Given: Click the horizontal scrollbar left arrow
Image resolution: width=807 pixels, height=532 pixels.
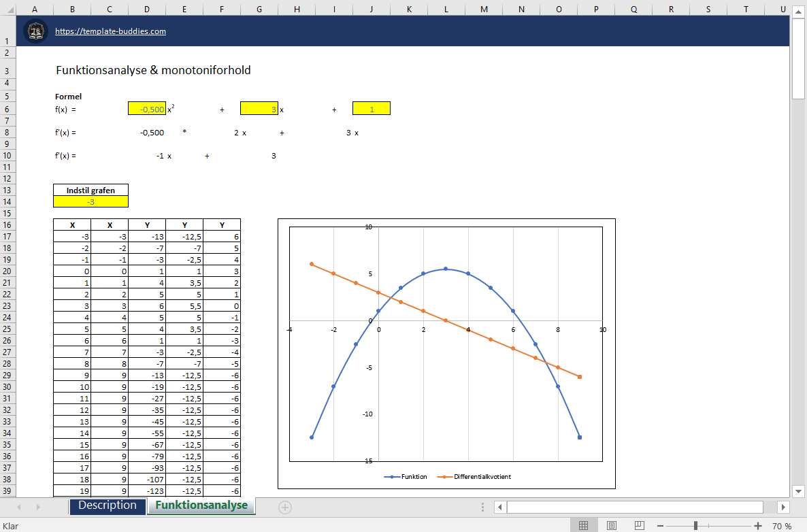Looking at the screenshot, I should [500, 508].
